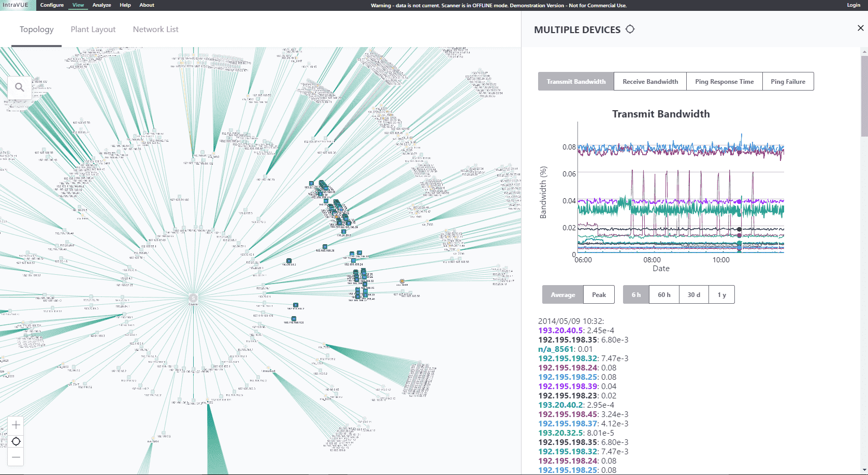Open the Network List tab
The image size is (868, 475).
pos(155,29)
